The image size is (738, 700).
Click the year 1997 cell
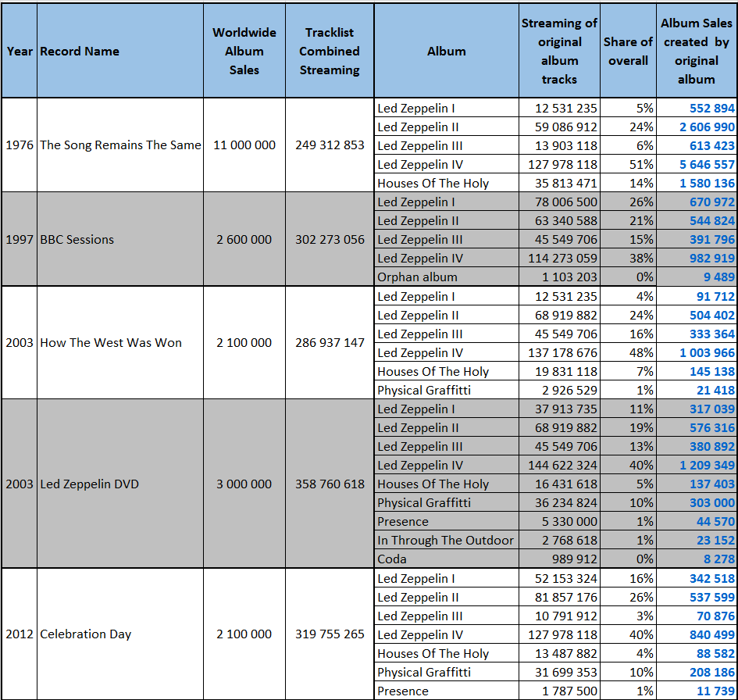(x=20, y=239)
